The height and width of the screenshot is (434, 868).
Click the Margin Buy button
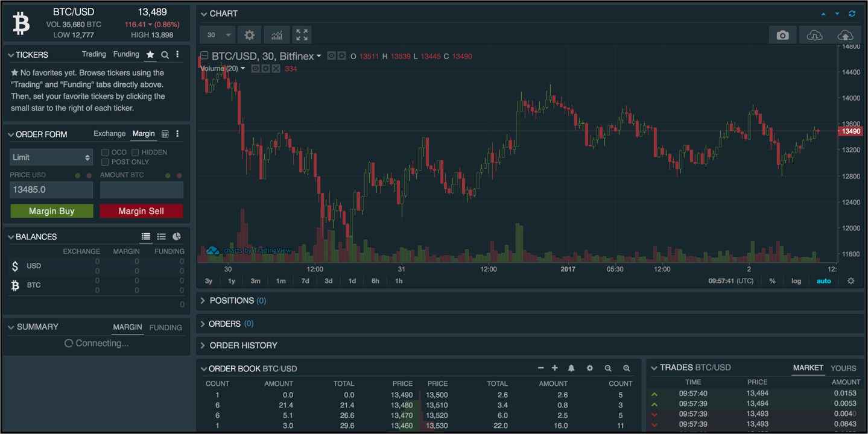point(52,211)
